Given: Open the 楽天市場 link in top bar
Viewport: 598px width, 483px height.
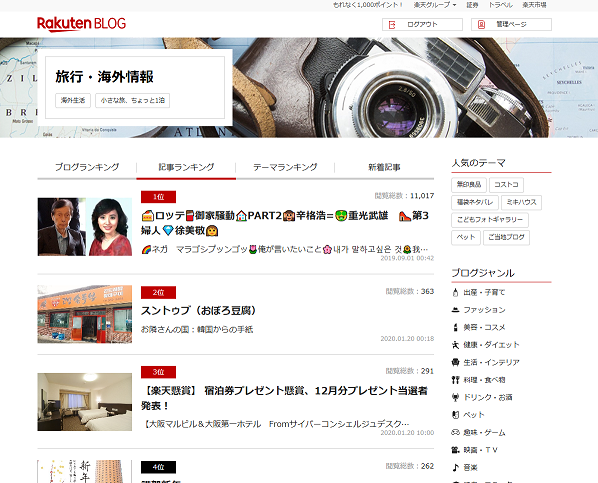Looking at the screenshot, I should click(534, 5).
